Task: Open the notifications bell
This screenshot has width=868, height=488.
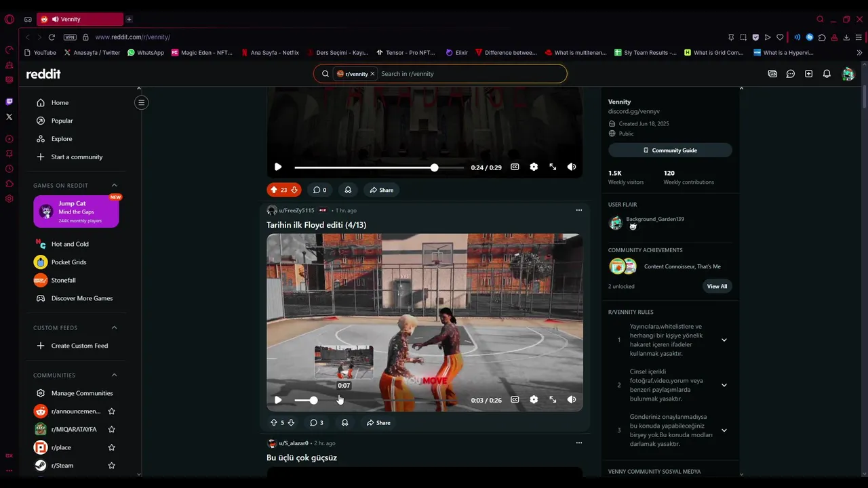Action: click(827, 74)
